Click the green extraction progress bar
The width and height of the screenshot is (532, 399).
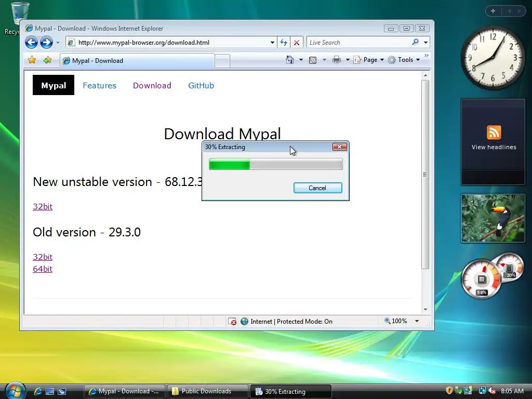(x=275, y=164)
